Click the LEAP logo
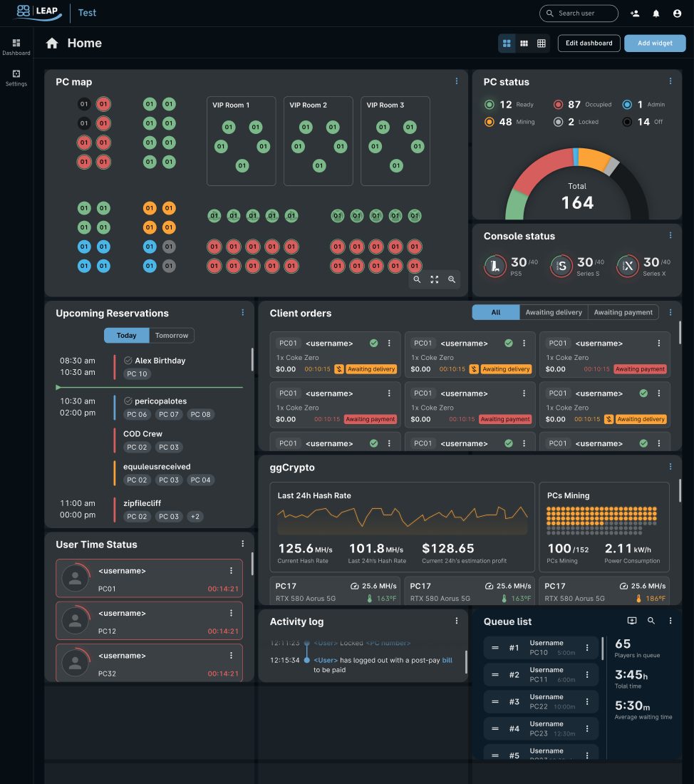The width and height of the screenshot is (694, 784). tap(38, 12)
